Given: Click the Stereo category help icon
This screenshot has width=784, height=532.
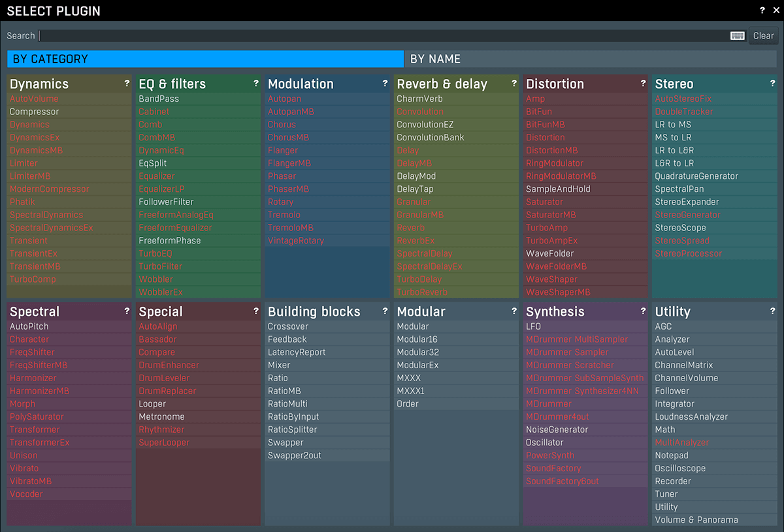Looking at the screenshot, I should (772, 84).
